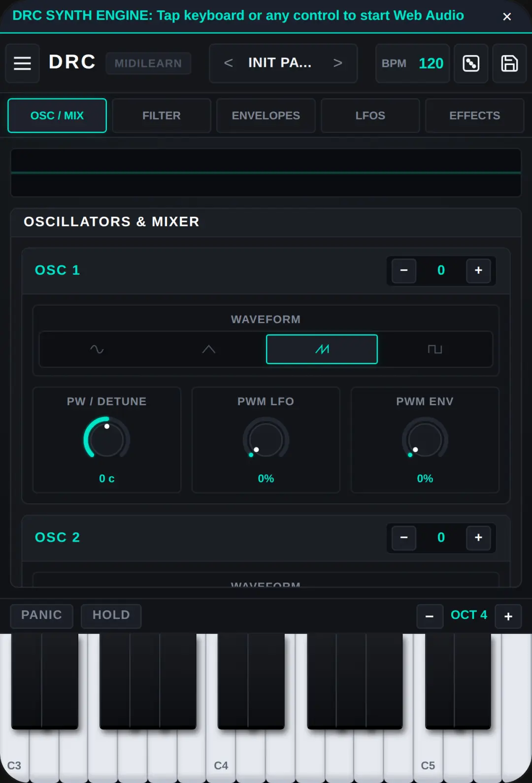
Task: Go to previous preset
Action: (x=228, y=63)
